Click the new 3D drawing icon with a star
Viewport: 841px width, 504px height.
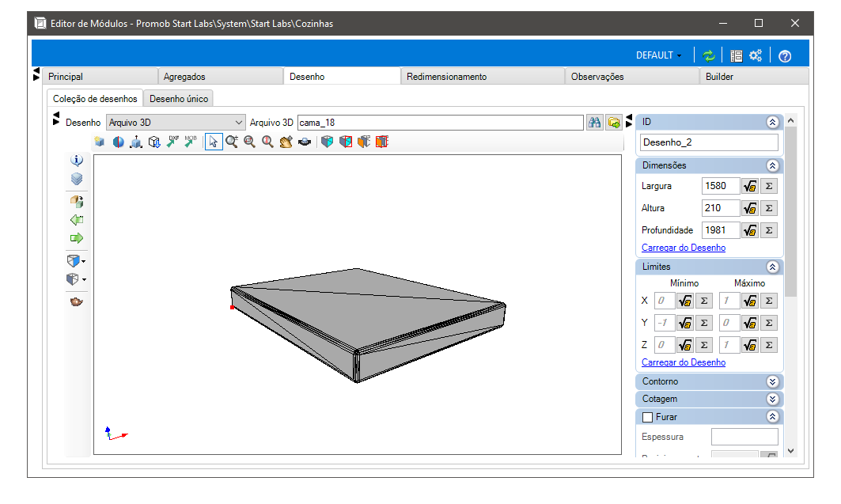tap(99, 142)
